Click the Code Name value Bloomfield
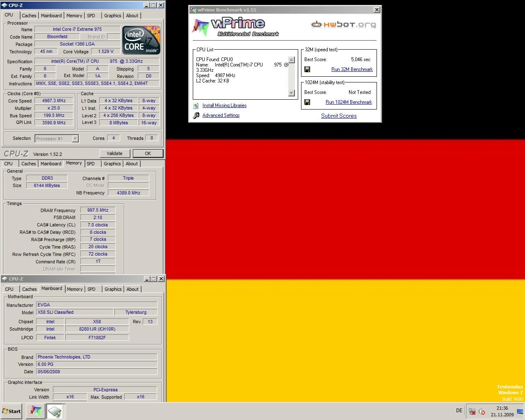Screen dimensions: 525x420 click(x=57, y=37)
